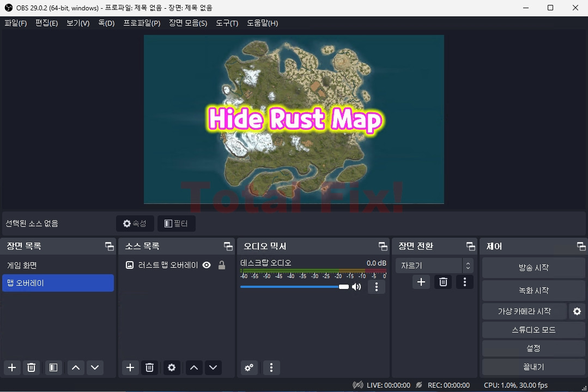This screenshot has width=588, height=392.
Task: Click the Hide Rust Map preview image
Action: tap(294, 119)
